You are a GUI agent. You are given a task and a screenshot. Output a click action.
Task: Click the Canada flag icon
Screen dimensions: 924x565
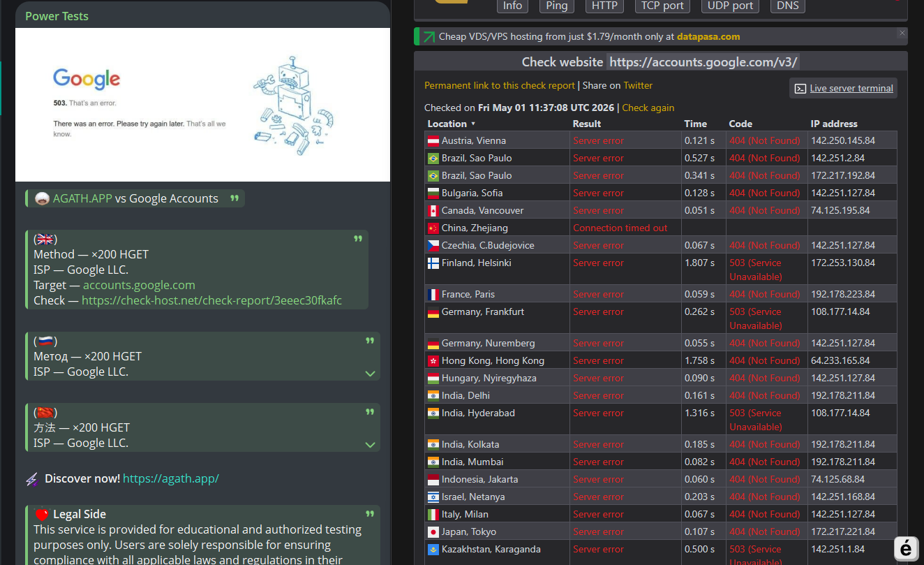coord(433,210)
